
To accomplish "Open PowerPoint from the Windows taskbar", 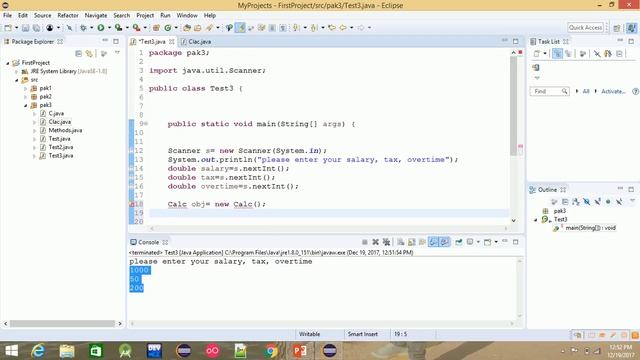I will 300,351.
